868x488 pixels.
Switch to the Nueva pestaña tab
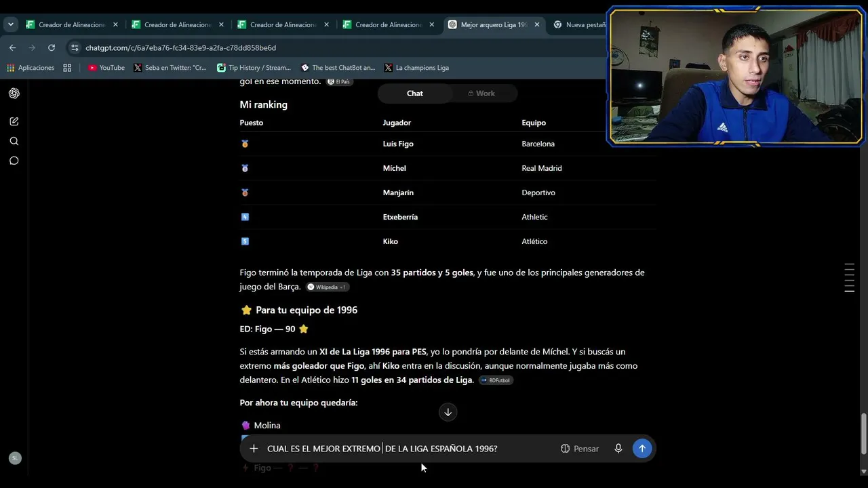tap(578, 25)
